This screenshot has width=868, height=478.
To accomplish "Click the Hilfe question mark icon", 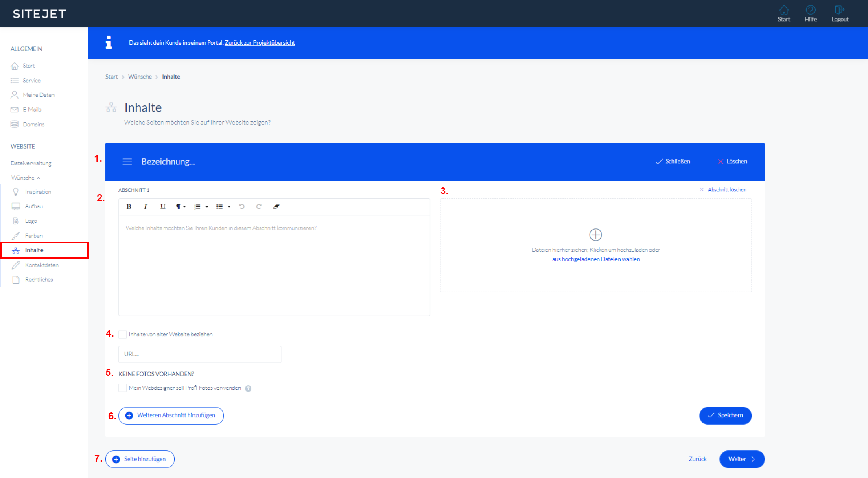I will 810,10.
